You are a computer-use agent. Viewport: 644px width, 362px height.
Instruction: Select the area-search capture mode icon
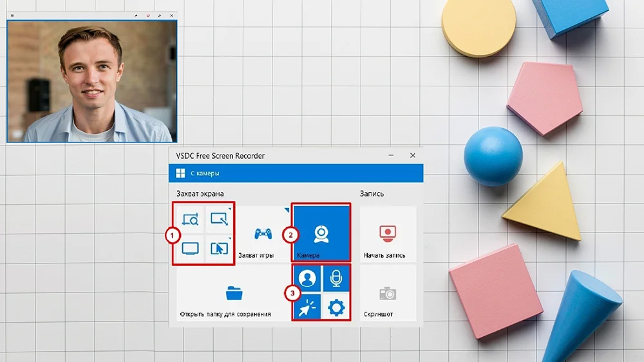(190, 219)
